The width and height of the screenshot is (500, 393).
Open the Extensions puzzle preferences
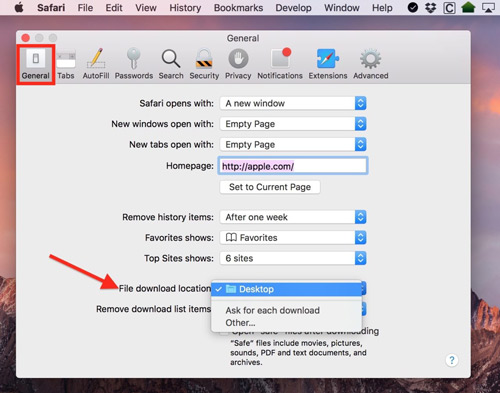point(328,64)
